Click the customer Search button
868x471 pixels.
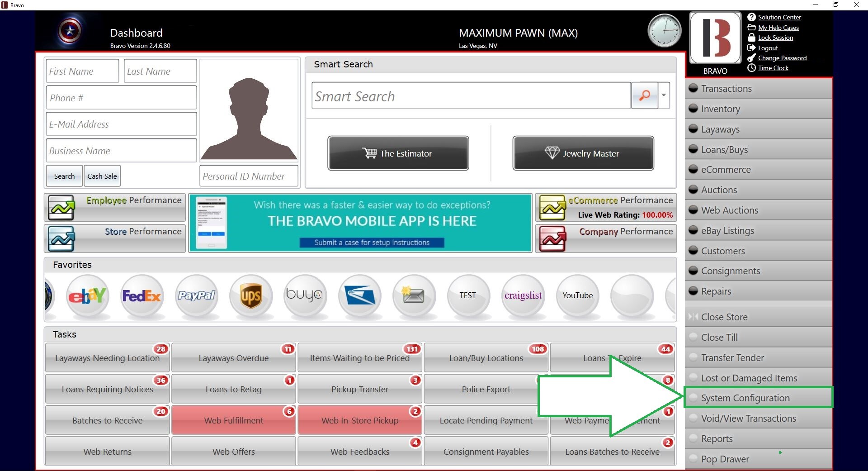point(64,176)
